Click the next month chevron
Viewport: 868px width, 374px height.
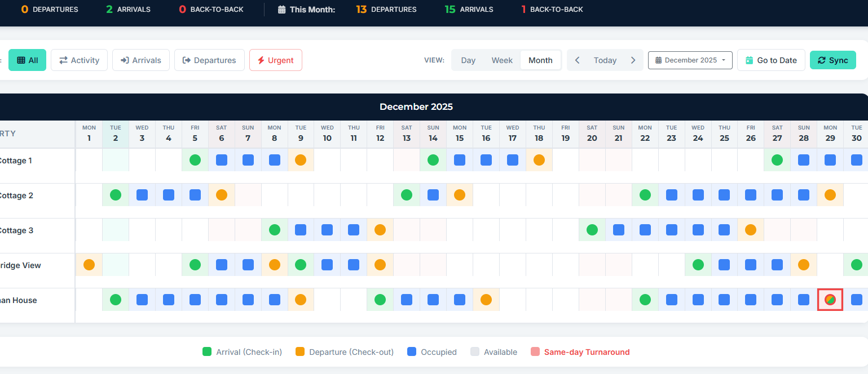[x=633, y=60]
